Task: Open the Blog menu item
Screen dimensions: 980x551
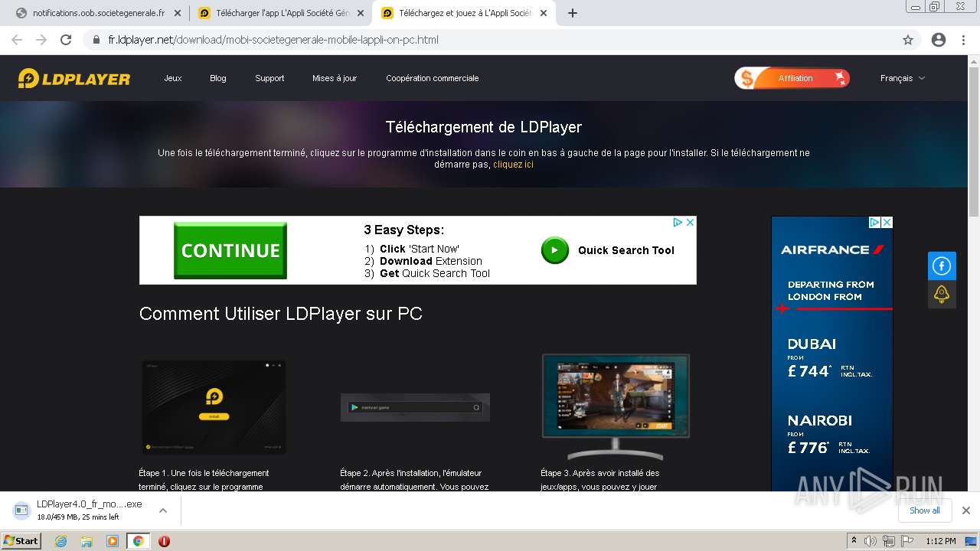Action: (218, 78)
